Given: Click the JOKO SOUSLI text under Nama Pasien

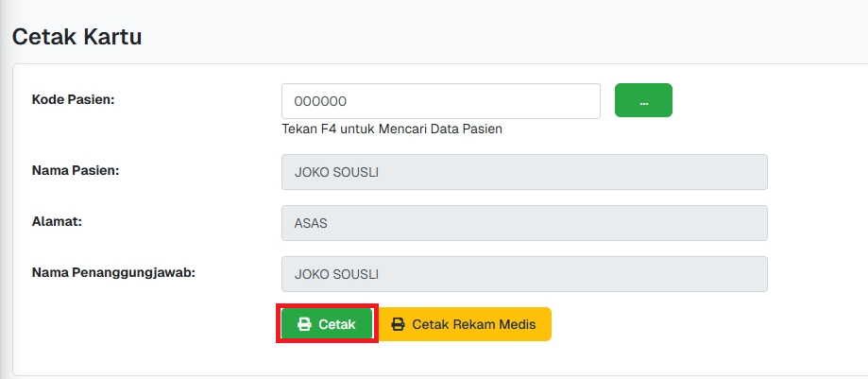Looking at the screenshot, I should (337, 172).
